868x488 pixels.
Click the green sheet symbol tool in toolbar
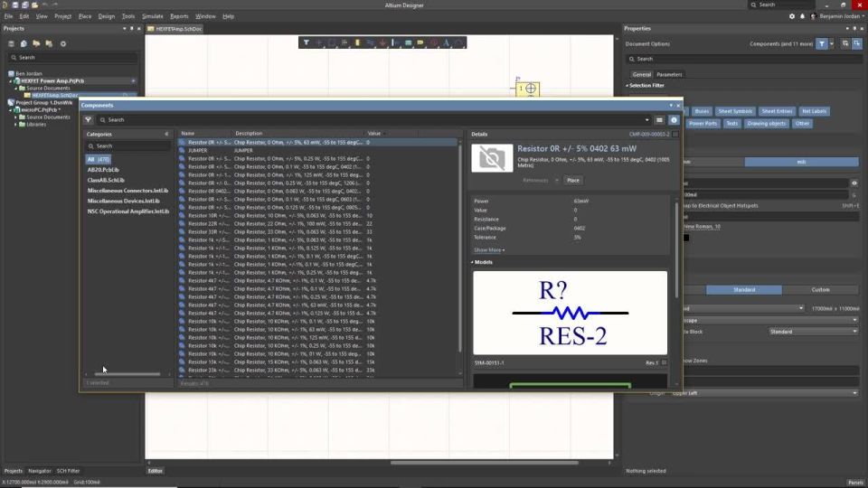(x=408, y=42)
